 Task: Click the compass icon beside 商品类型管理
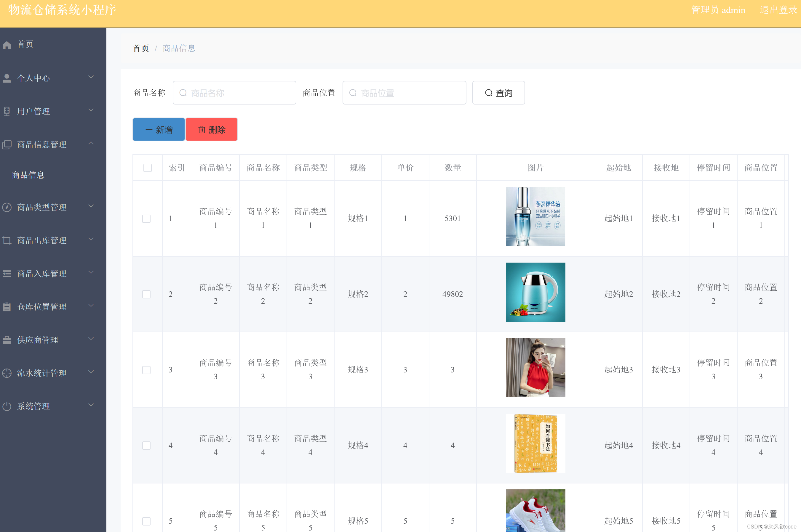(7, 207)
